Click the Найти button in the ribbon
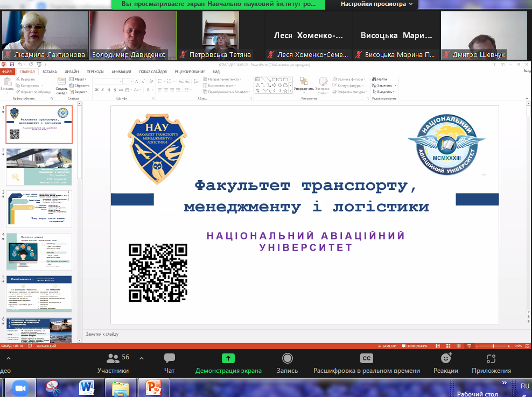This screenshot has height=397, width=532. pyautogui.click(x=380, y=79)
